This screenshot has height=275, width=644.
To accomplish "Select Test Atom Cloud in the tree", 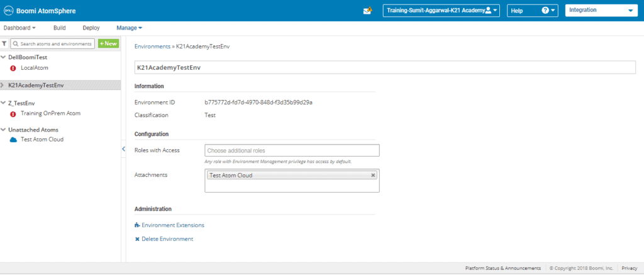I will 42,139.
